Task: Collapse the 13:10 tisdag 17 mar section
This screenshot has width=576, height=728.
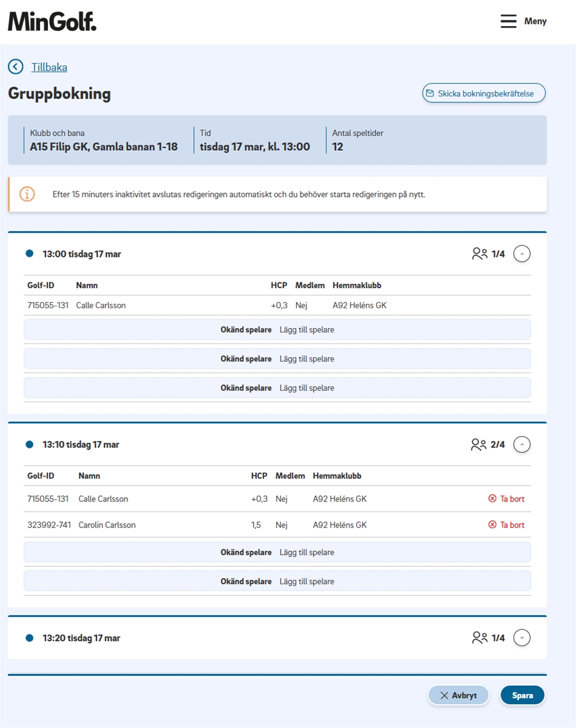Action: coord(521,445)
